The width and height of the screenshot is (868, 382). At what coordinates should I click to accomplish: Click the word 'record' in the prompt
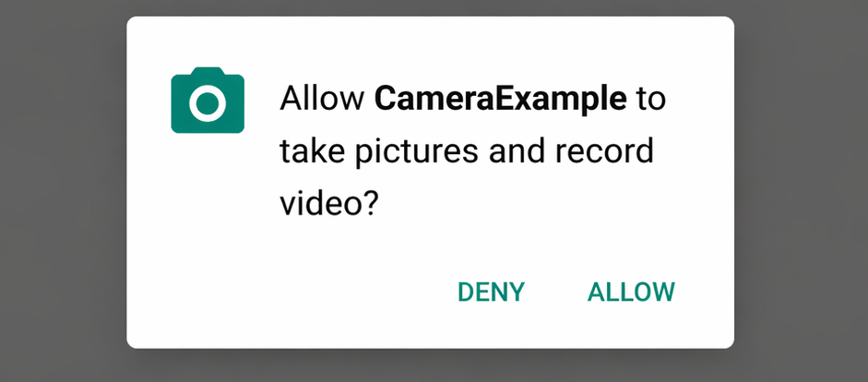(603, 151)
